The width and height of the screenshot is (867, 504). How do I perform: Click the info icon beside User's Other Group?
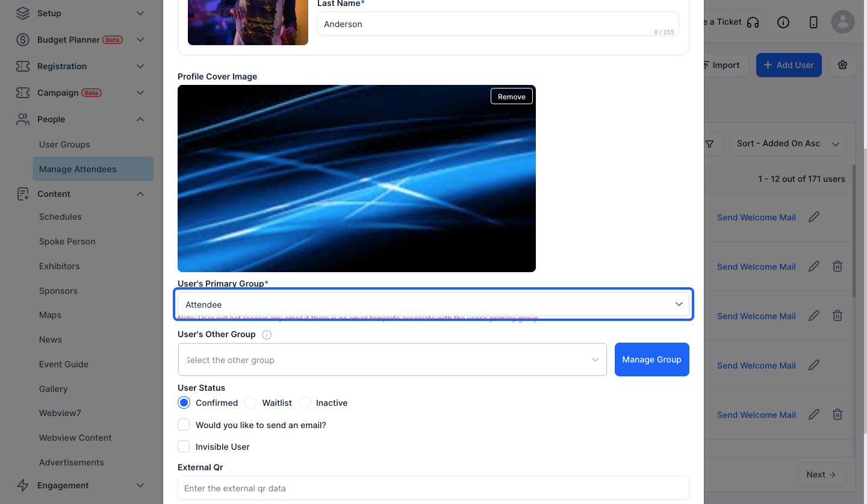(267, 335)
